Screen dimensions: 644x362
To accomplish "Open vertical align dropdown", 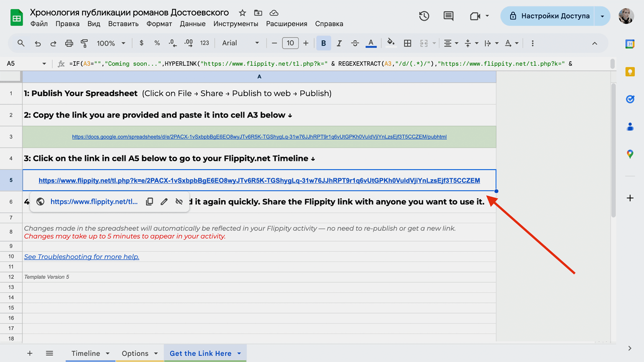I will [471, 43].
